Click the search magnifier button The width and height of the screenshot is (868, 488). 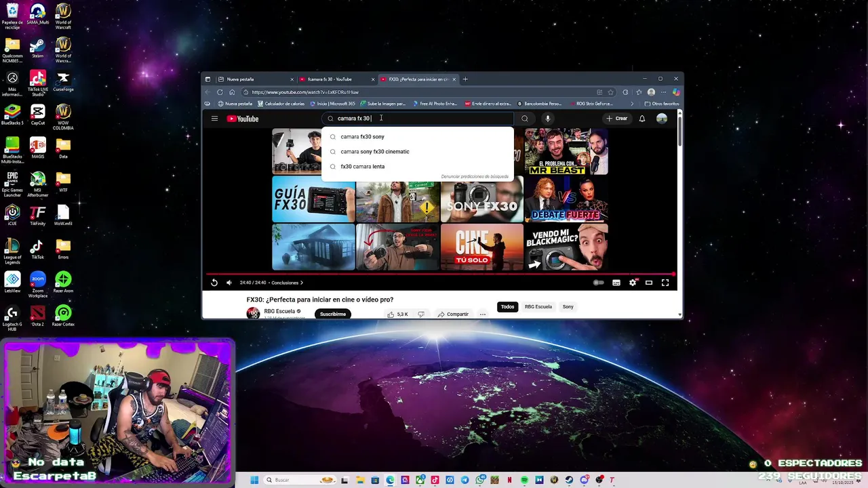click(524, 119)
